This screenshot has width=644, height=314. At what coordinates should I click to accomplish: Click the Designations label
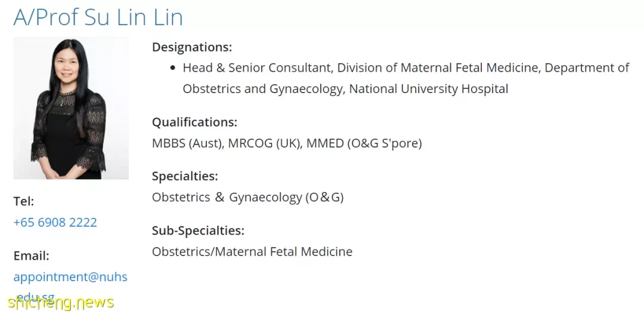coord(192,47)
